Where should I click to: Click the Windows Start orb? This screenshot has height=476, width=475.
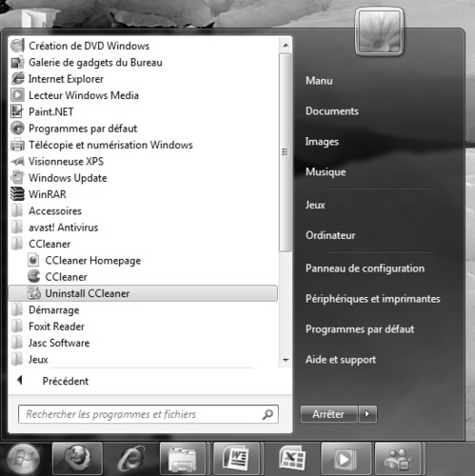23,459
